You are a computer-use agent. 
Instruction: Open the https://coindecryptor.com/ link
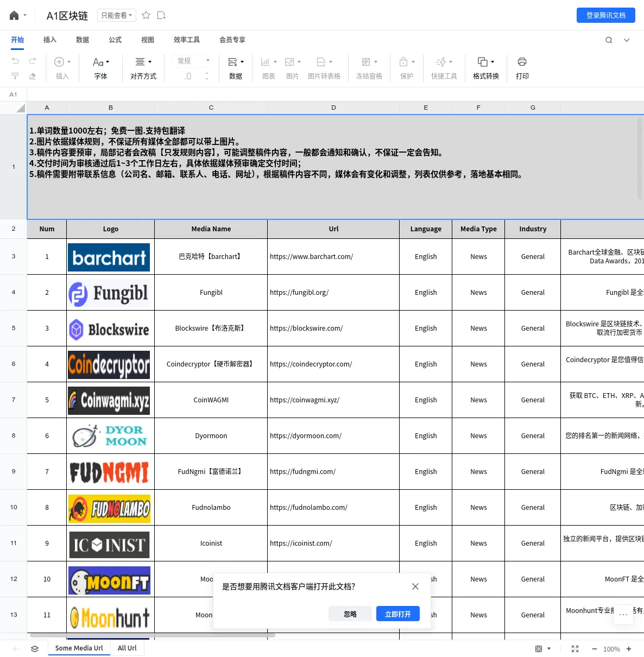311,364
